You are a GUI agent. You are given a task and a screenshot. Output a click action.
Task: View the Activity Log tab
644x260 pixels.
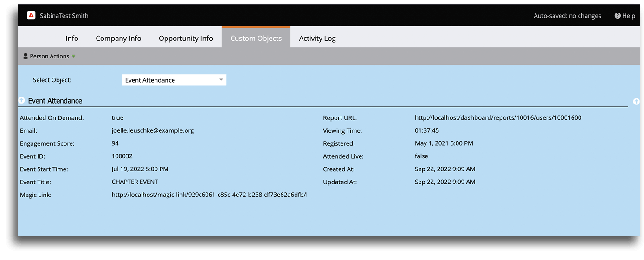pos(317,38)
